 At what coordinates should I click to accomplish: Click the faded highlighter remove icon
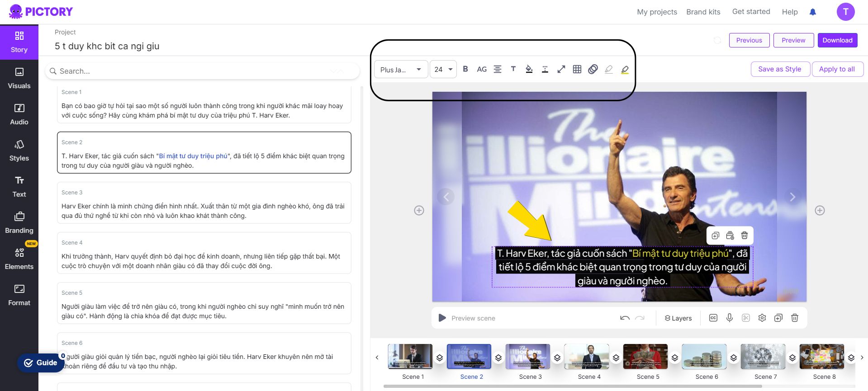point(609,69)
